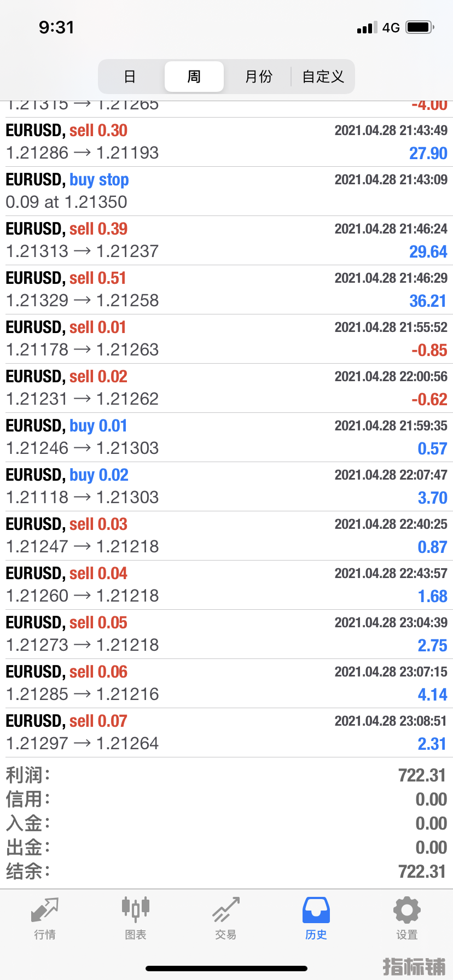Open the EURUSD sell 0.30 trade
This screenshot has height=980, width=453.
(226, 142)
